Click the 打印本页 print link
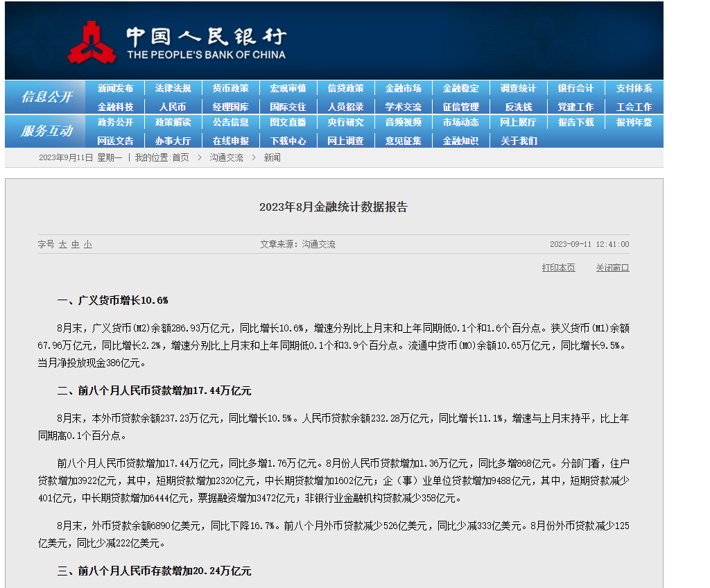Viewport: 710px width, 588px height. click(558, 268)
